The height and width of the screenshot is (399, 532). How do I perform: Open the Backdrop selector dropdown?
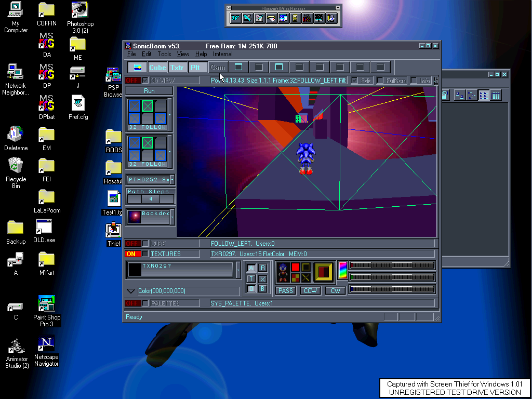click(x=172, y=217)
